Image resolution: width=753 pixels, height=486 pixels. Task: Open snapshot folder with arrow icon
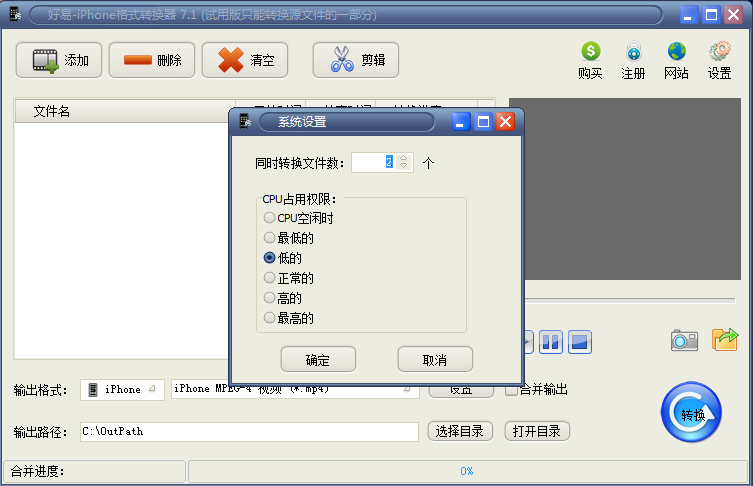coord(725,340)
